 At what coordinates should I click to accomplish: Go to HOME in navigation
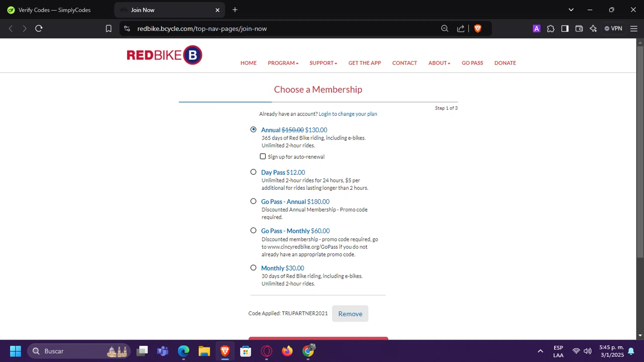click(x=249, y=63)
